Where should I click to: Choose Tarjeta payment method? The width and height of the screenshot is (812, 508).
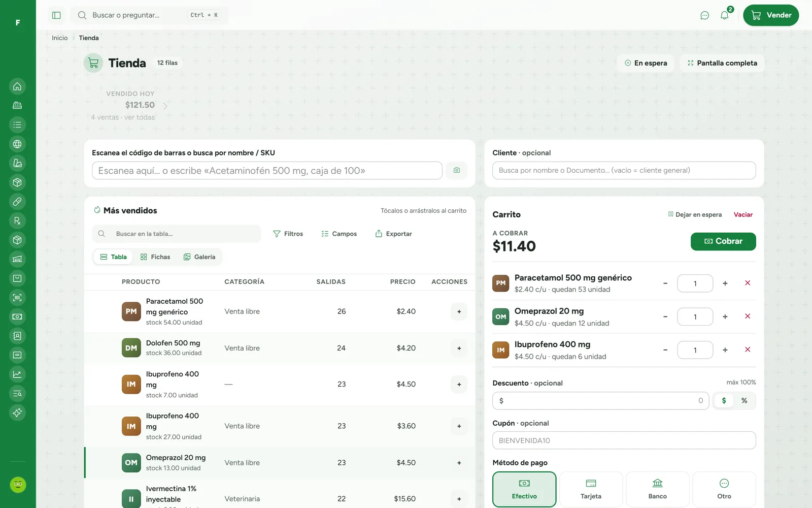point(591,489)
